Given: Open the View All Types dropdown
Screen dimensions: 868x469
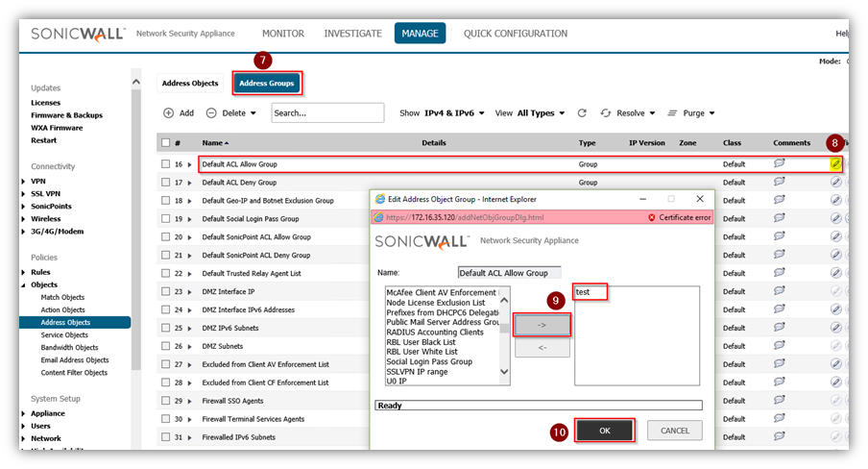Looking at the screenshot, I should [x=541, y=113].
